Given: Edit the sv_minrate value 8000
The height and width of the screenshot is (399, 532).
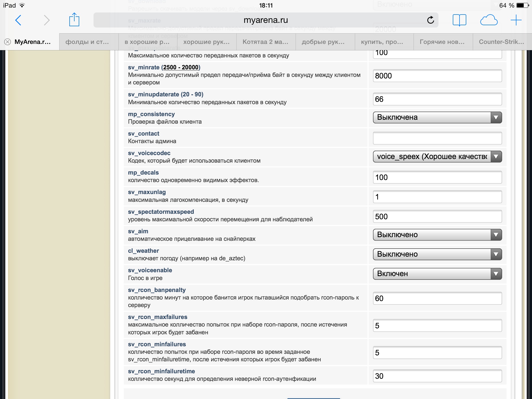Looking at the screenshot, I should (x=437, y=76).
